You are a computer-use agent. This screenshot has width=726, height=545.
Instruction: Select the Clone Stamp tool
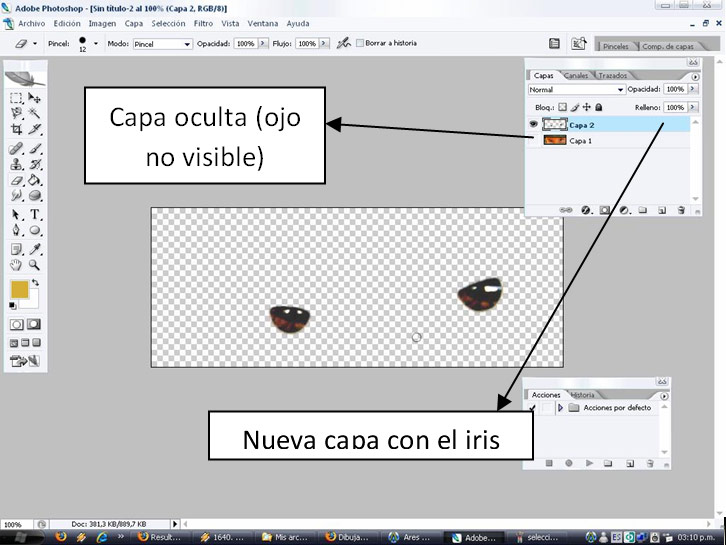tap(16, 164)
